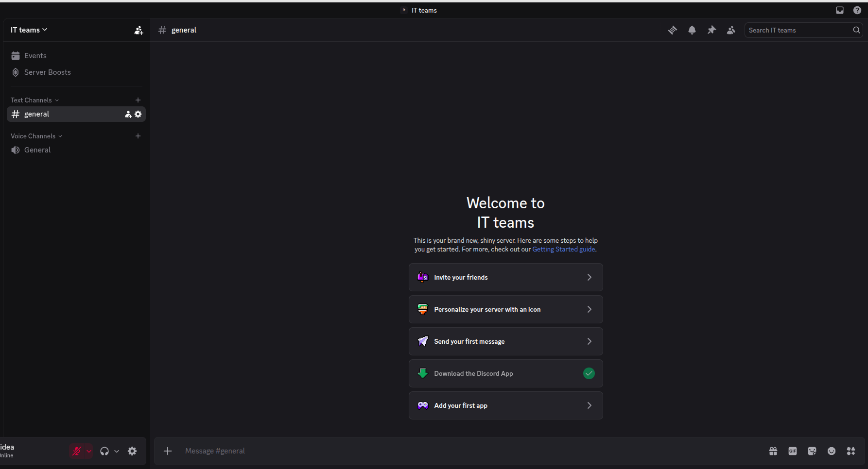Screen dimensions: 868x469
Task: Invite people icon beside IT teams header
Action: (x=139, y=30)
